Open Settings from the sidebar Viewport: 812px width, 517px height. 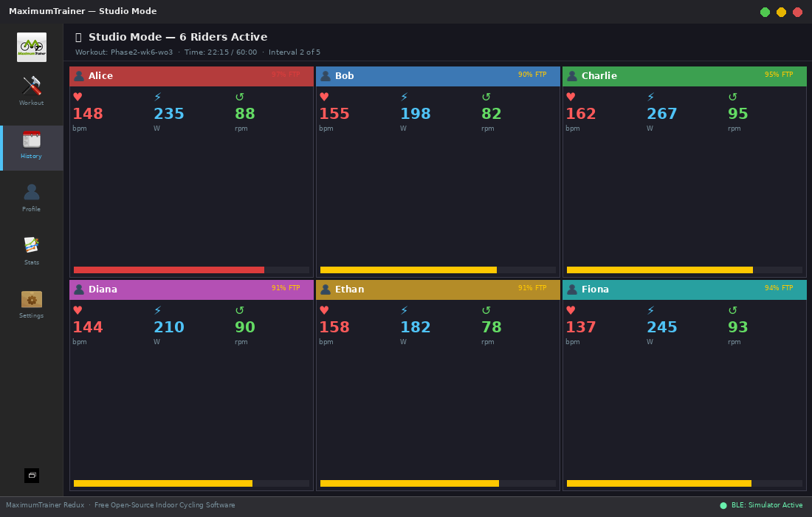(x=31, y=303)
